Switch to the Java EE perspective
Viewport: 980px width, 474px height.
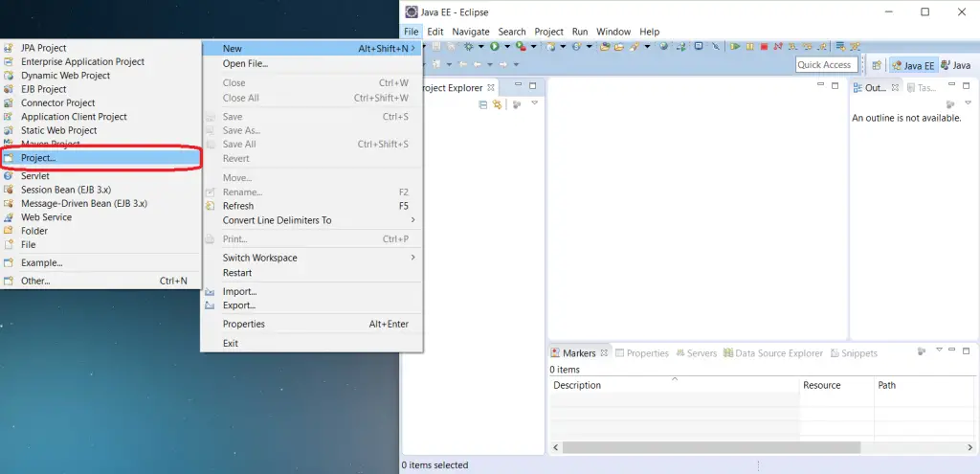(x=914, y=65)
